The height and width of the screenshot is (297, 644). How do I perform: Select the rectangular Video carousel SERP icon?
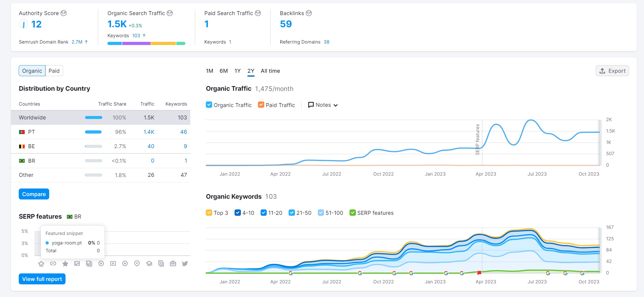click(113, 264)
